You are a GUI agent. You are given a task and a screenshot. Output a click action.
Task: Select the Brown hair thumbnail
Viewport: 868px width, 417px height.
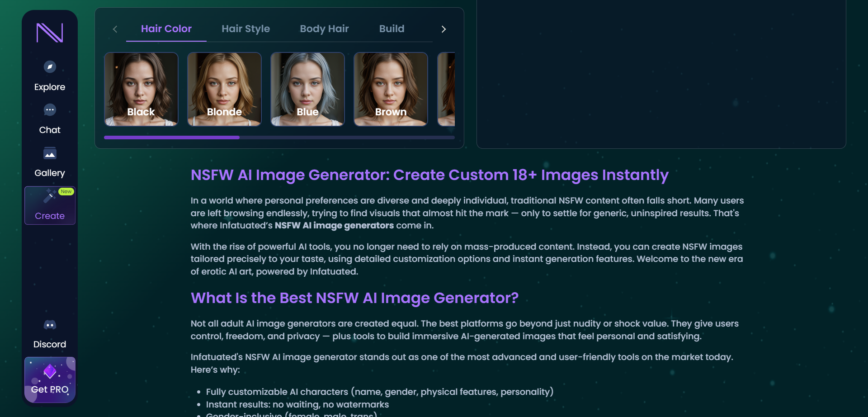click(390, 89)
